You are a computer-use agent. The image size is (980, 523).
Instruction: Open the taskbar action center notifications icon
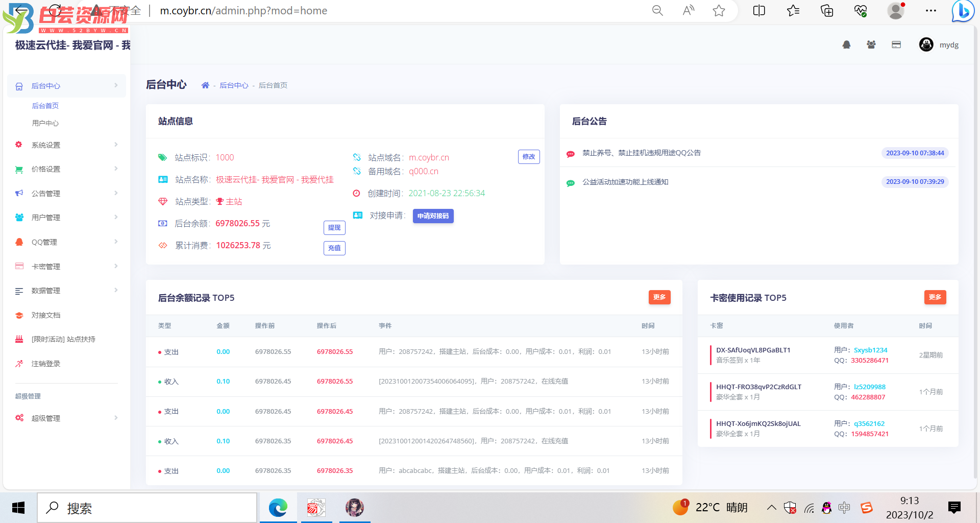(x=954, y=507)
